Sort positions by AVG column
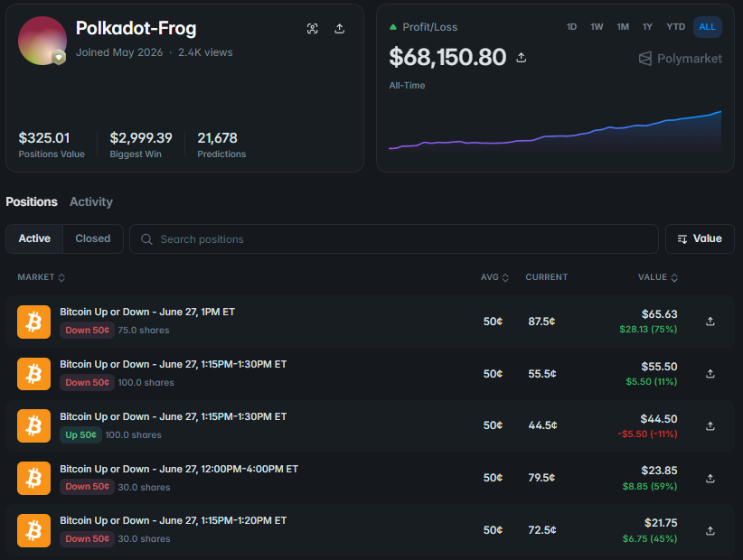 click(x=494, y=277)
